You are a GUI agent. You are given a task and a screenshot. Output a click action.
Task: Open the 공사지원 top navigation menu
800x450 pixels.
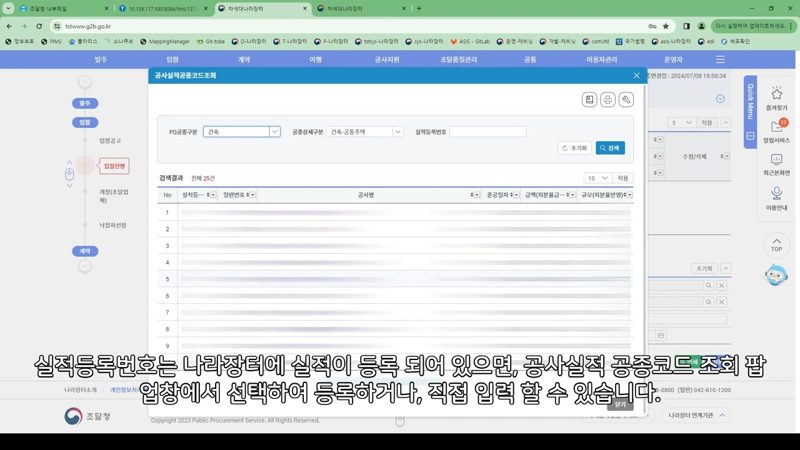coord(387,60)
